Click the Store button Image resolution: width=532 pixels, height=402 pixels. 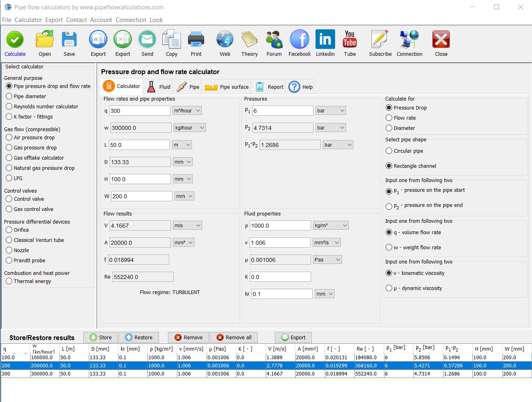(x=100, y=337)
